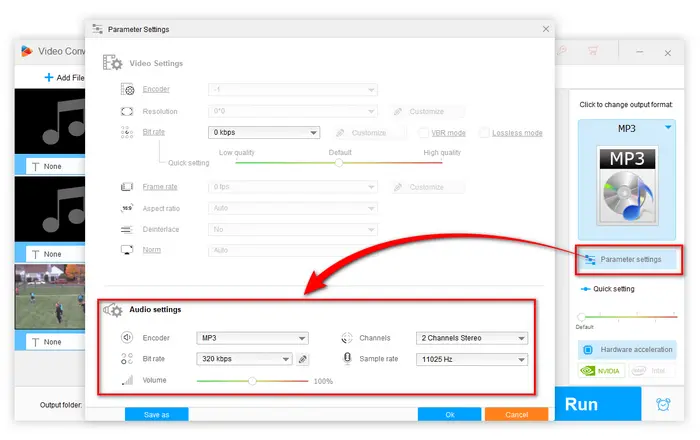Close the Parameter Settings dialog
The image size is (700, 440).
click(x=546, y=29)
